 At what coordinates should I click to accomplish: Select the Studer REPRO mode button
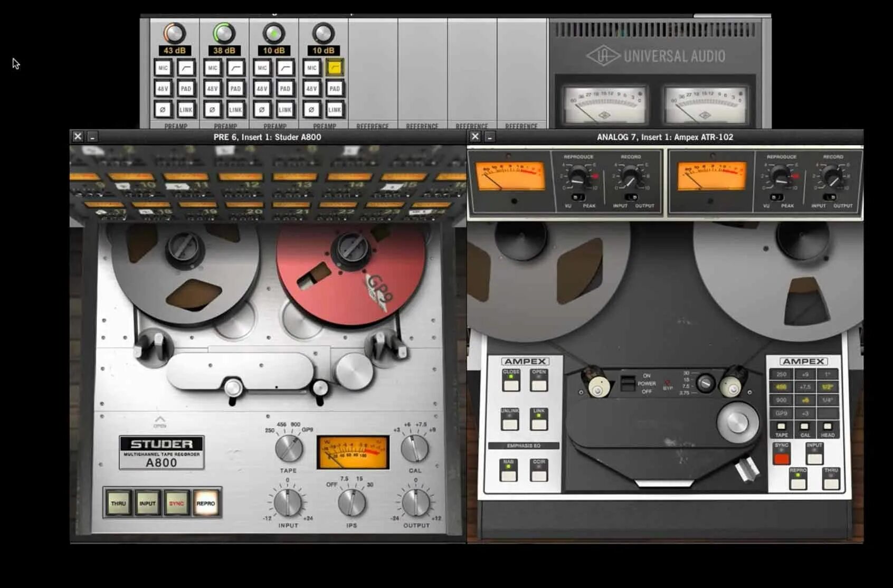206,503
